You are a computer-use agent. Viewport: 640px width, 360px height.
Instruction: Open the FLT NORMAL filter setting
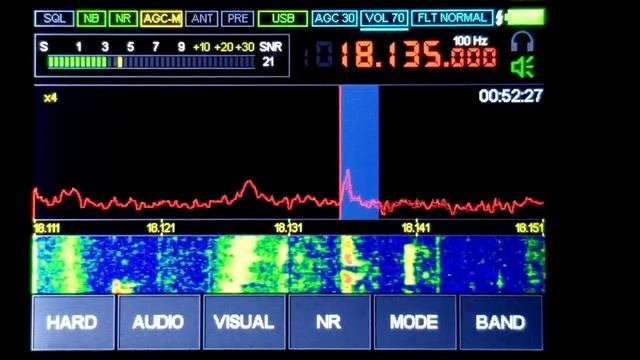pos(452,18)
